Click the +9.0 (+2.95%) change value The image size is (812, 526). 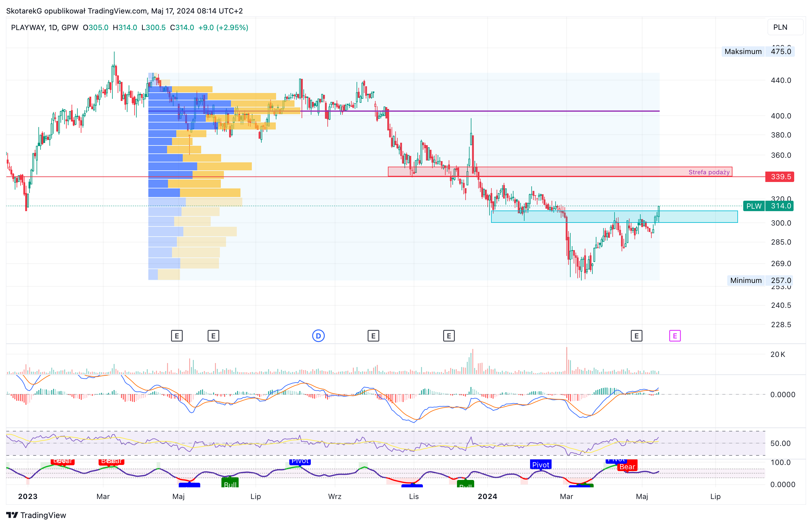point(223,27)
